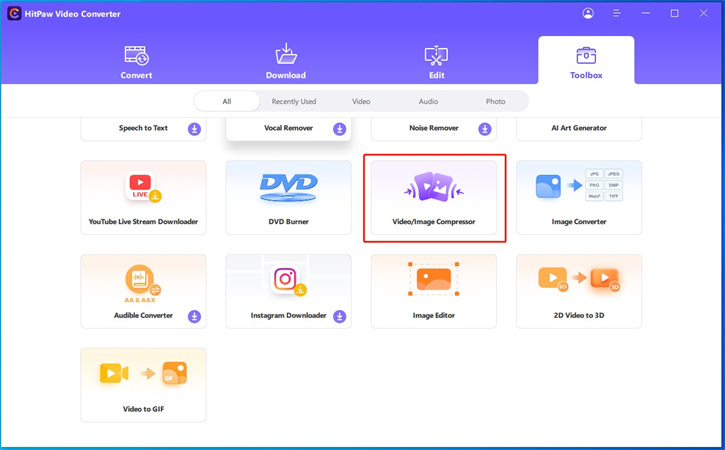Open Instagram Downloader tool icon
725x450 pixels.
(288, 281)
